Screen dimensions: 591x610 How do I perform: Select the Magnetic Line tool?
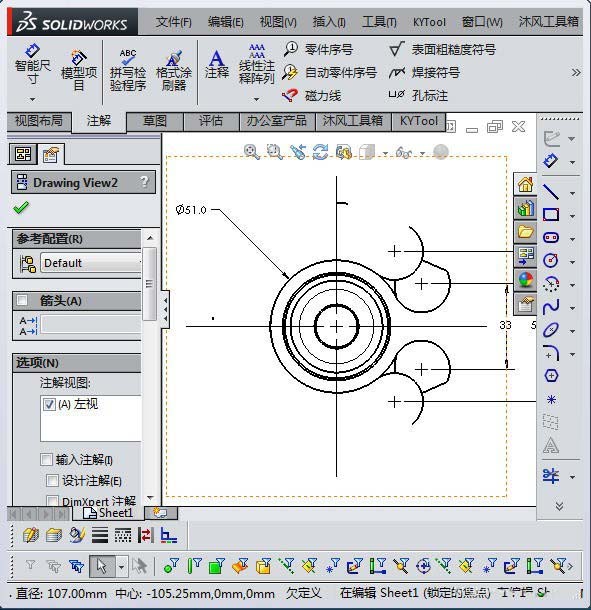click(x=312, y=95)
